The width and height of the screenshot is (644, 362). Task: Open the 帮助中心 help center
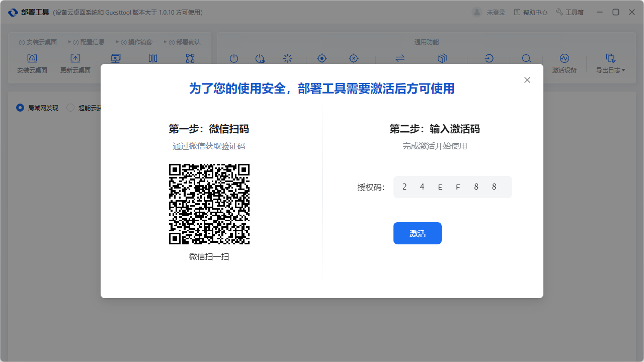pos(531,12)
